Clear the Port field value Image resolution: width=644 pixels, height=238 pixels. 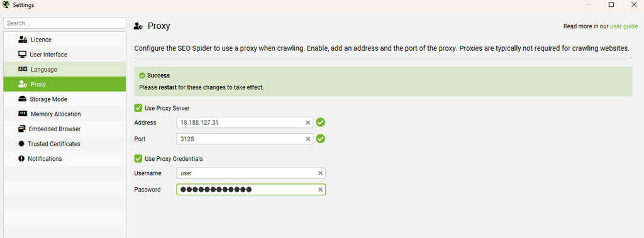tap(308, 139)
